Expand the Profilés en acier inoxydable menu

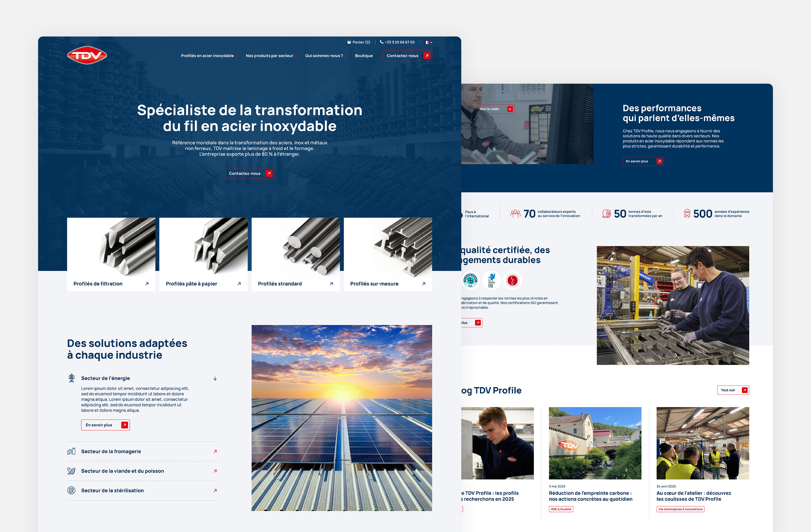pyautogui.click(x=209, y=56)
